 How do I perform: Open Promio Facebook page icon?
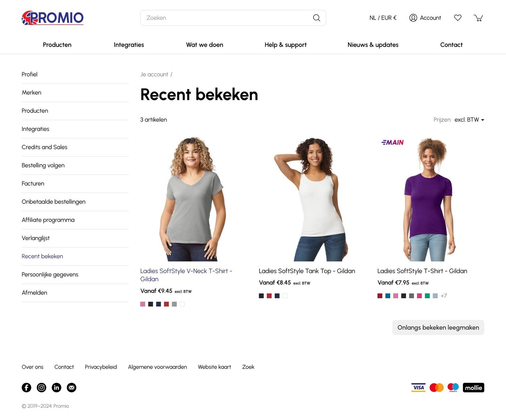click(26, 387)
